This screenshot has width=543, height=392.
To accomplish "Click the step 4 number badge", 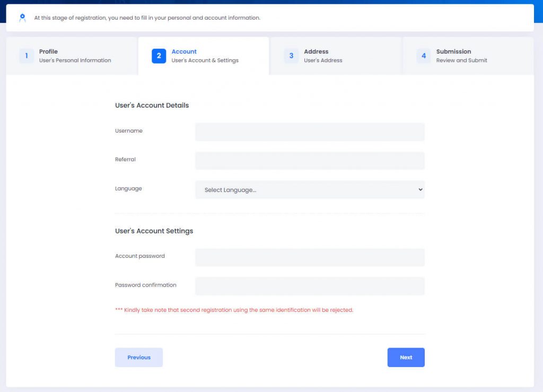I will coord(424,56).
